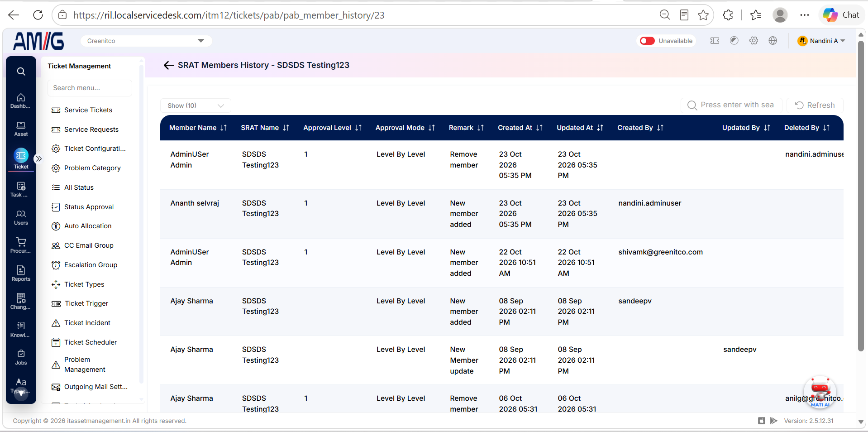Open the Nandini A user menu
This screenshot has height=432, width=868.
(x=821, y=41)
